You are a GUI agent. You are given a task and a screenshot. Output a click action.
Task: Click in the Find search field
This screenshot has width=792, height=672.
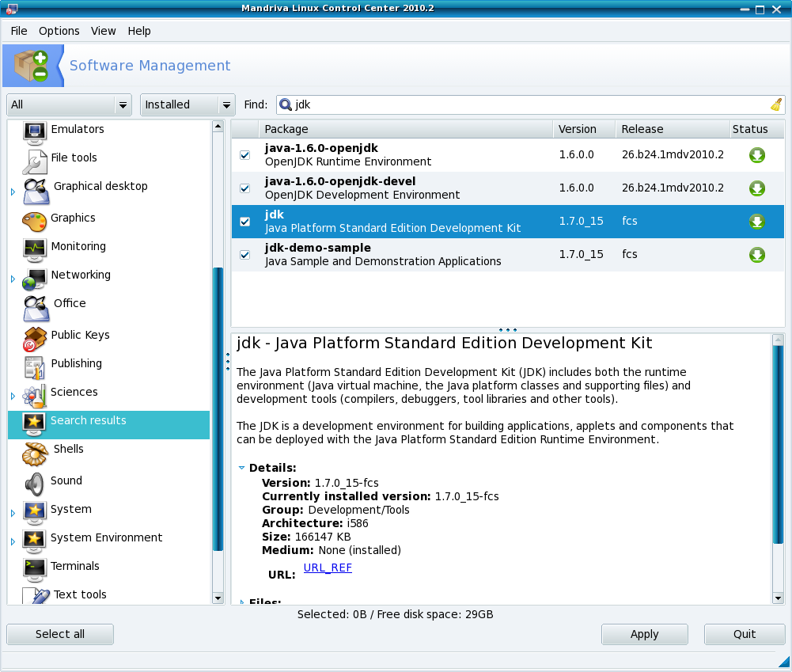(x=522, y=104)
